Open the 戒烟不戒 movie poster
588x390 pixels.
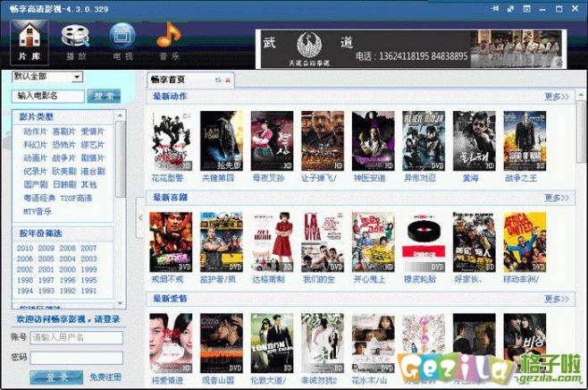(171, 242)
